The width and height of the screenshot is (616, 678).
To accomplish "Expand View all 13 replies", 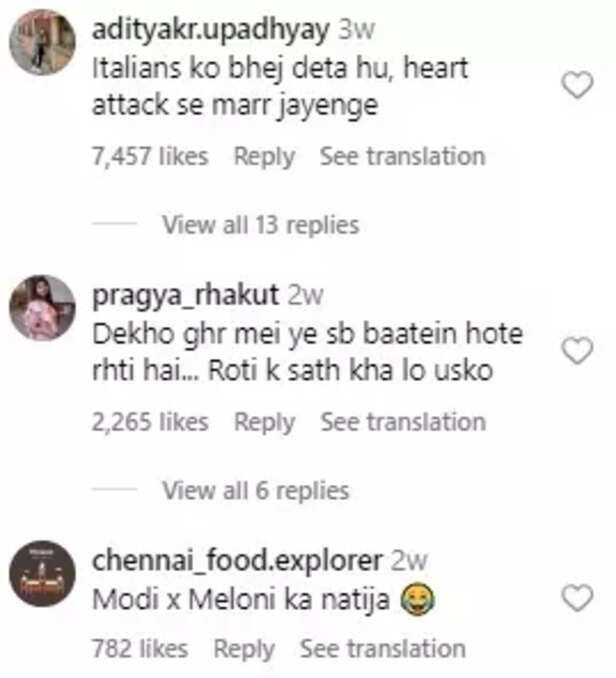I will 260,225.
